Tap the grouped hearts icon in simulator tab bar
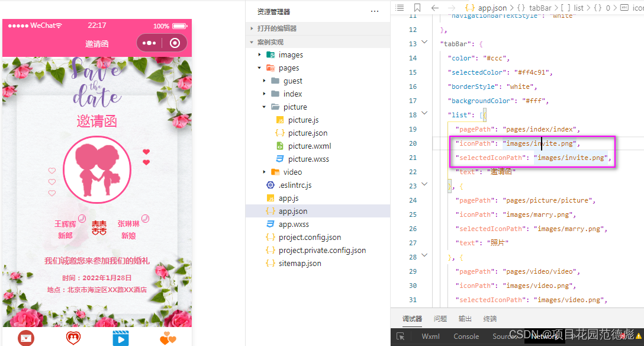 pyautogui.click(x=168, y=338)
